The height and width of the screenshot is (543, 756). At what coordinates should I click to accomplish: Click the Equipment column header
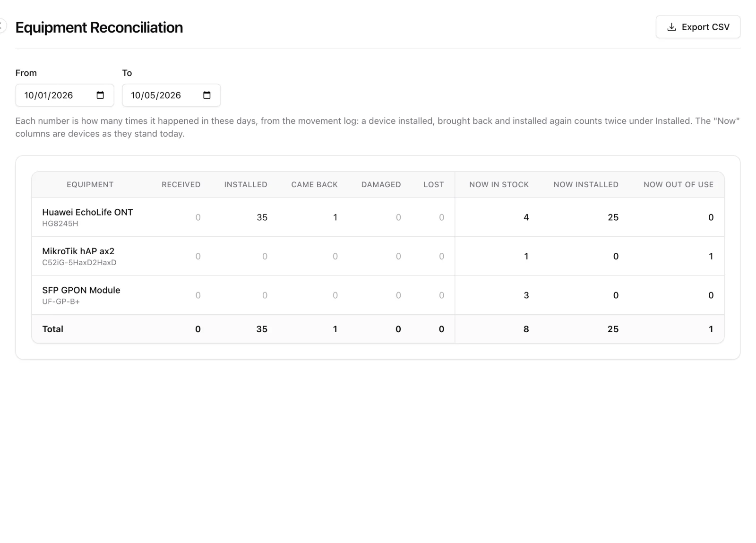90,185
